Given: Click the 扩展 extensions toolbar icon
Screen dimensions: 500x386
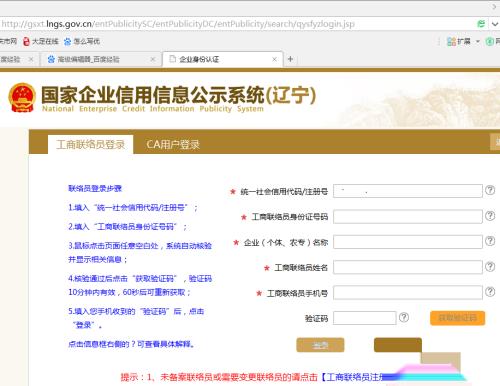Looking at the screenshot, I should click(x=458, y=41).
